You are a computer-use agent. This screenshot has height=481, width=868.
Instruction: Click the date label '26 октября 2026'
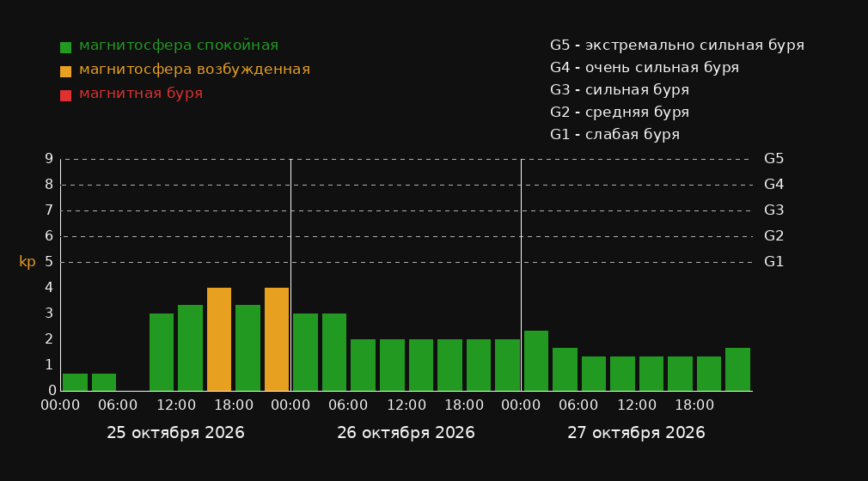[x=406, y=433]
